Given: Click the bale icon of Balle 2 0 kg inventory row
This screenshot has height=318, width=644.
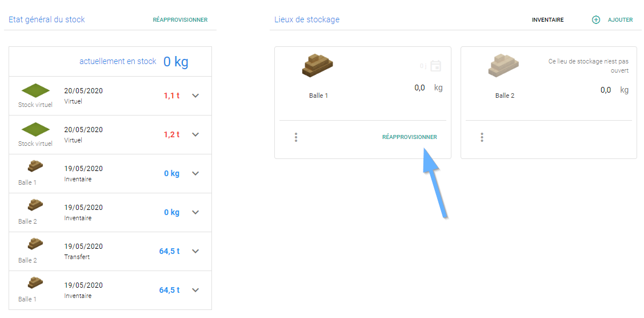Looking at the screenshot, I should [x=35, y=205].
